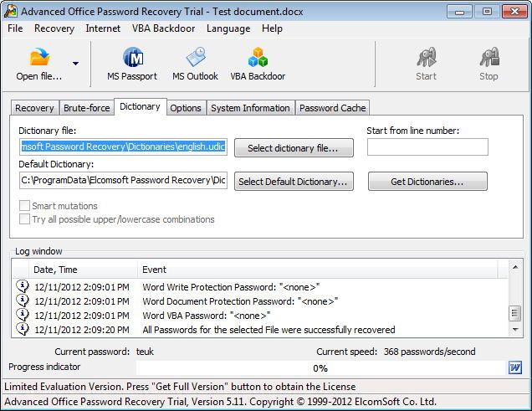Image resolution: width=532 pixels, height=411 pixels.
Task: Switch to the Options tab
Action: point(186,108)
